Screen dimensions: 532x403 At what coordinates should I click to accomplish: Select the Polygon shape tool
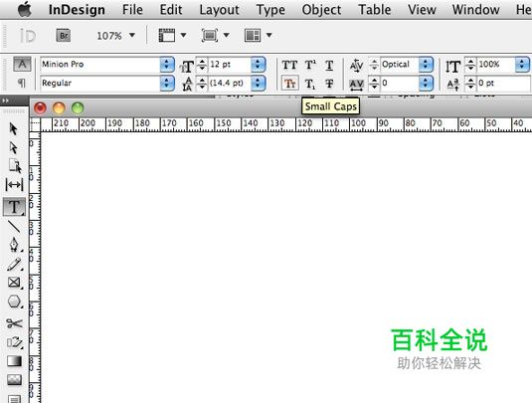coord(14,302)
